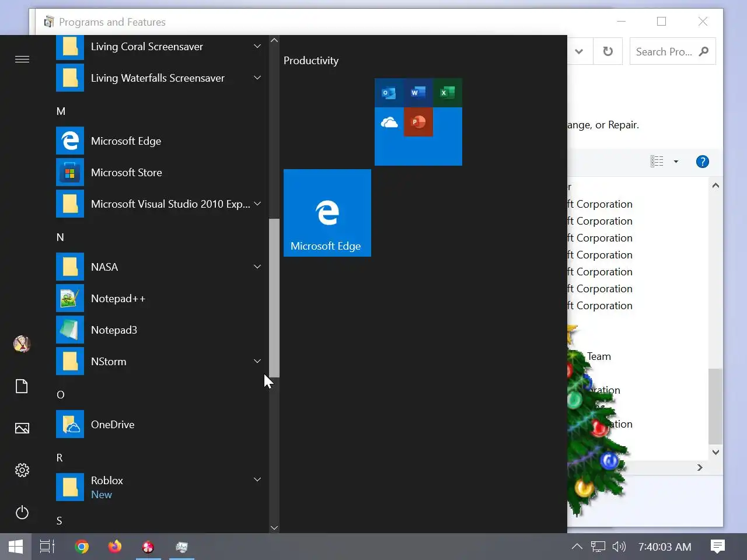Open Pictures from the Start sidebar
Screen dimensions: 747x560
coord(22,428)
